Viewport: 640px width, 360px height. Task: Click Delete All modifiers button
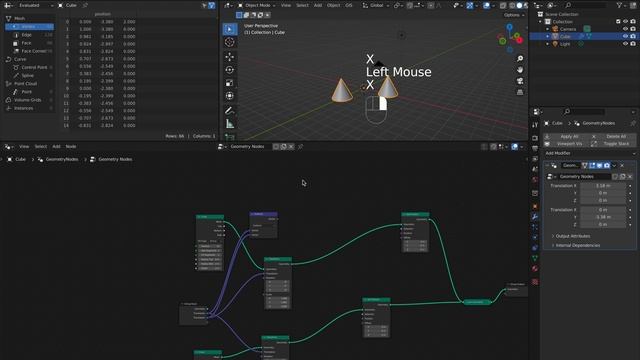pyautogui.click(x=612, y=136)
